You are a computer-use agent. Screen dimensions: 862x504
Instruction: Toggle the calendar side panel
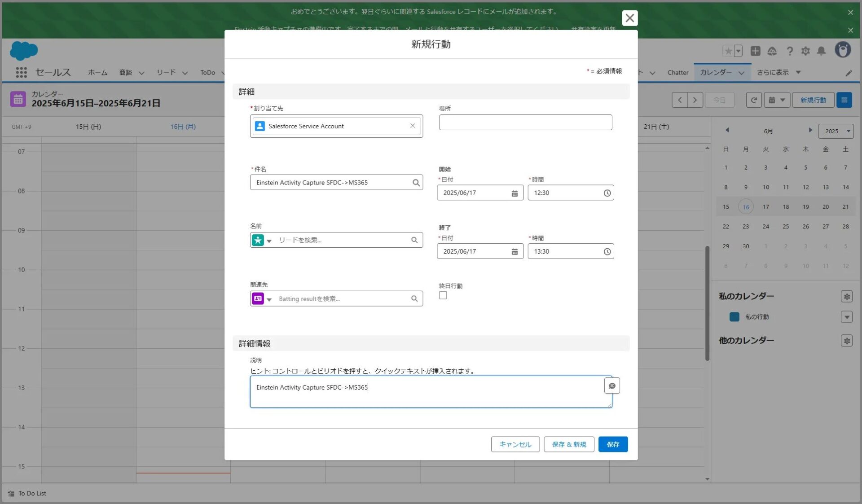click(x=844, y=100)
